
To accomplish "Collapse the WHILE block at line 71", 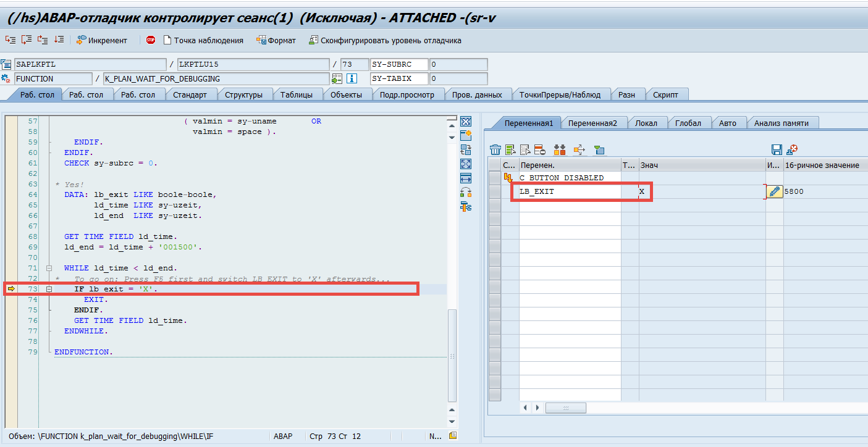I will click(x=49, y=268).
